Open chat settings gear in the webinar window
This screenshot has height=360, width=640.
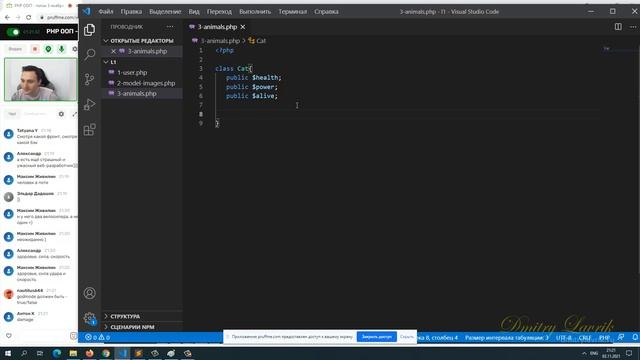61,114
